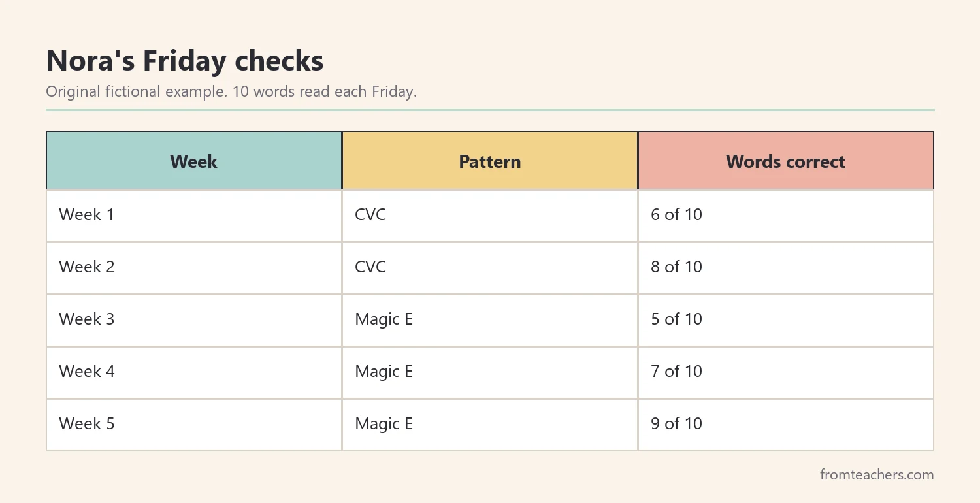The width and height of the screenshot is (980, 503).
Task: Select the "Week 3" cell
Action: [x=194, y=319]
